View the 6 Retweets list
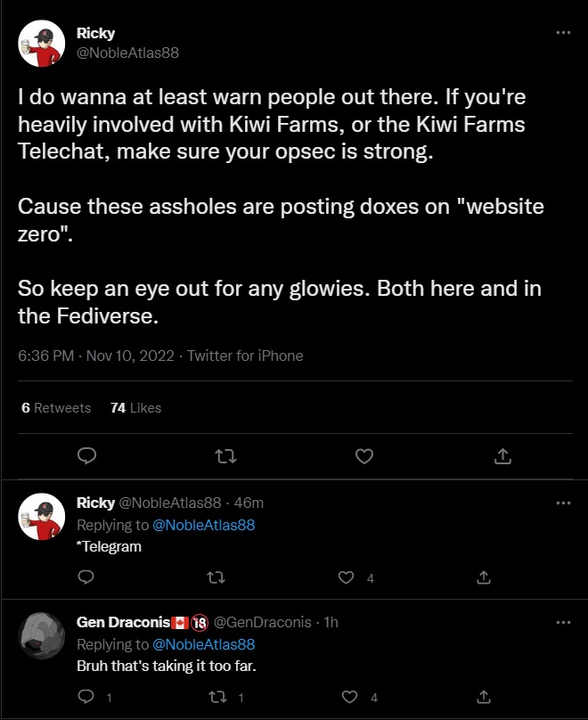Screen dimensions: 588x720 (x=56, y=407)
